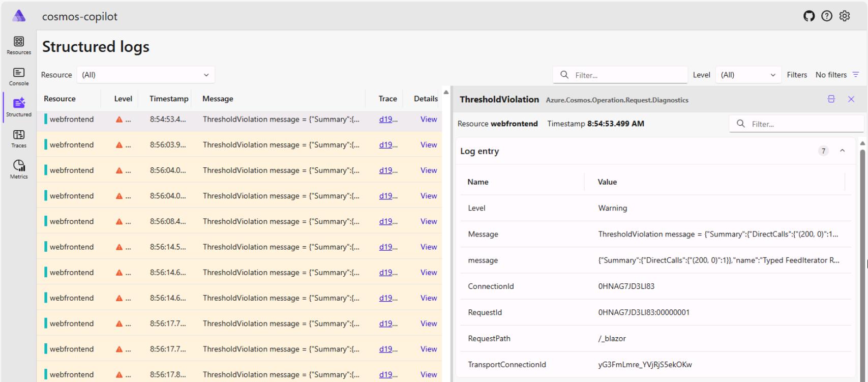Click View for the 8:56:17.8 log
The image size is (868, 382).
coord(429,374)
